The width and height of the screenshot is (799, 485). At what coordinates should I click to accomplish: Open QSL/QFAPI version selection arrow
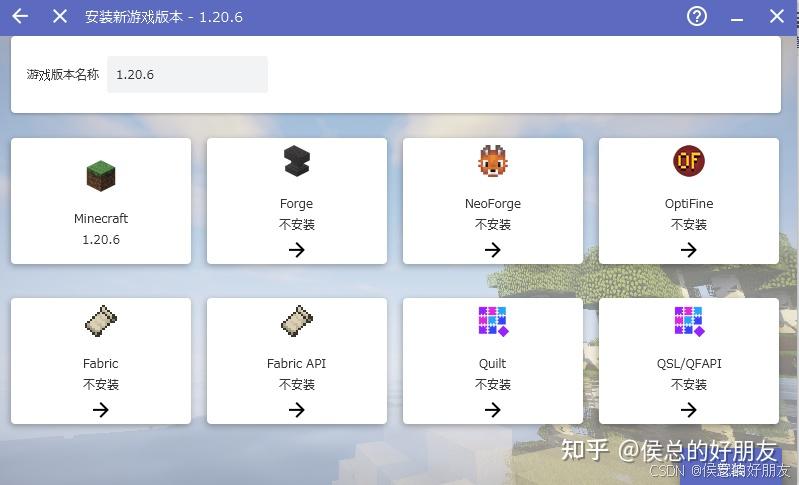click(x=688, y=410)
